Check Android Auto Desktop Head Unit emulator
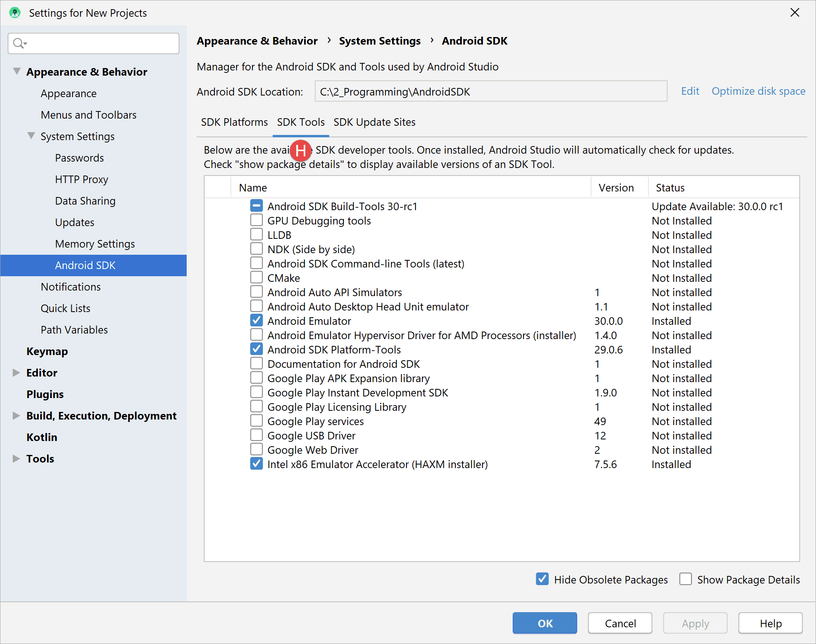The height and width of the screenshot is (644, 816). coord(256,306)
